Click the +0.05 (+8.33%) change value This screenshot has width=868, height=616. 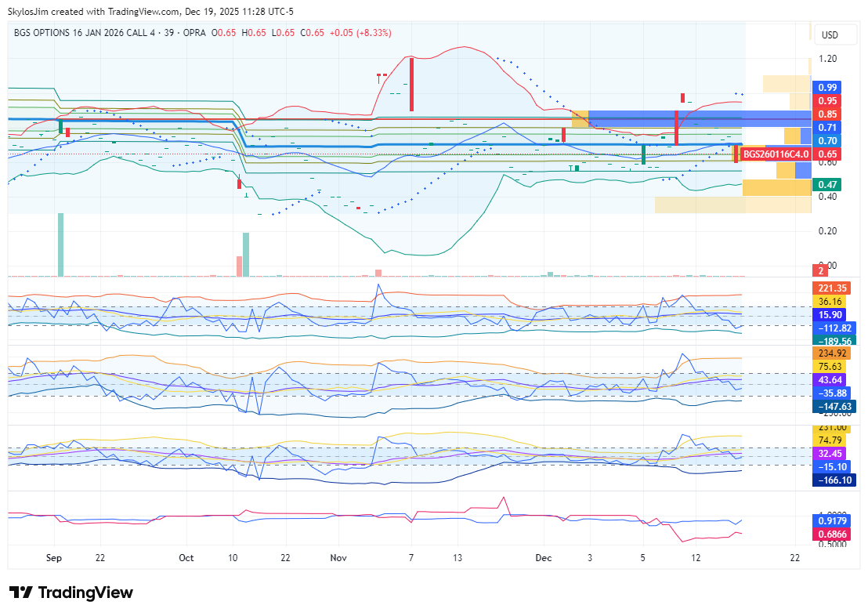360,33
